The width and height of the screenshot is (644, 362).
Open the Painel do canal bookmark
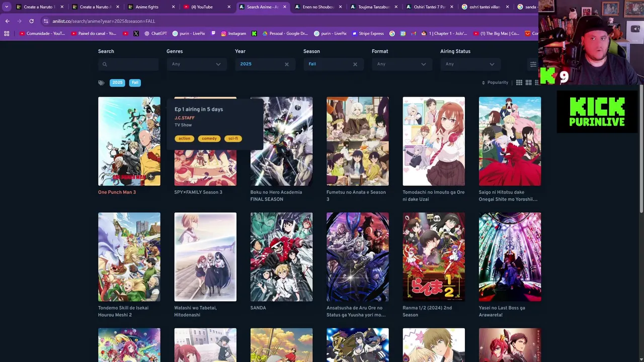click(x=94, y=34)
